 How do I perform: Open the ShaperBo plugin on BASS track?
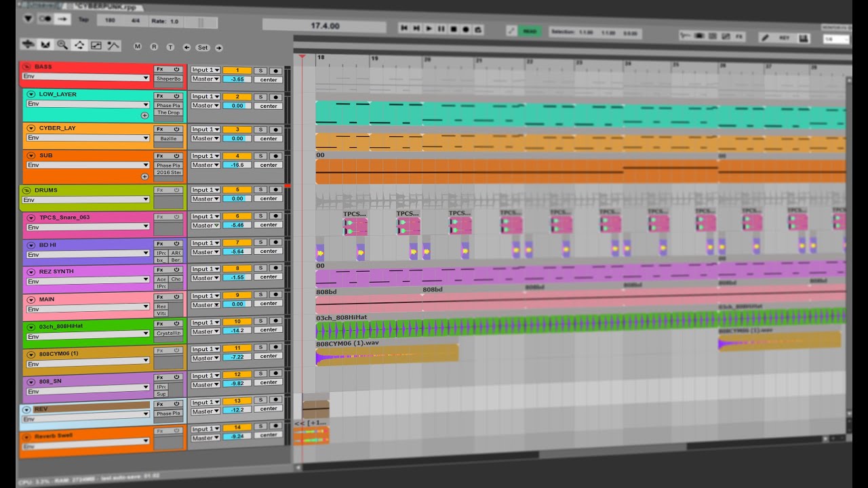[168, 79]
